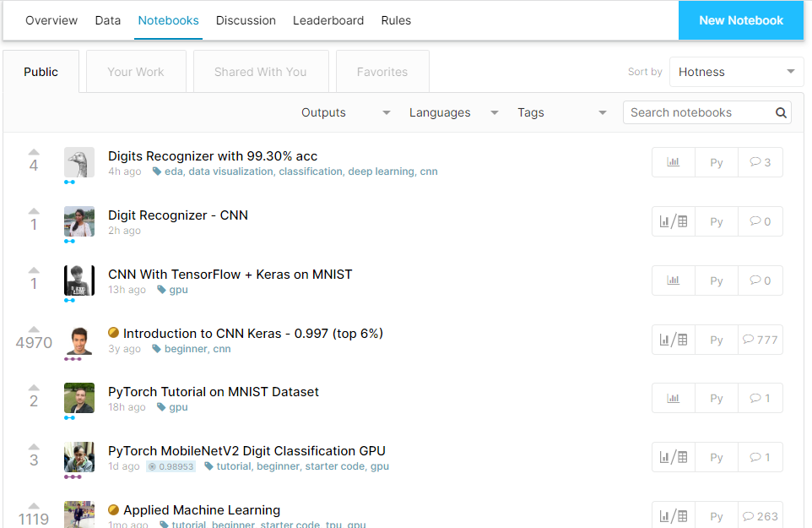Click chart/table output icon on PyTorch MobileNetV2 notebook
The image size is (812, 528).
pyautogui.click(x=673, y=456)
